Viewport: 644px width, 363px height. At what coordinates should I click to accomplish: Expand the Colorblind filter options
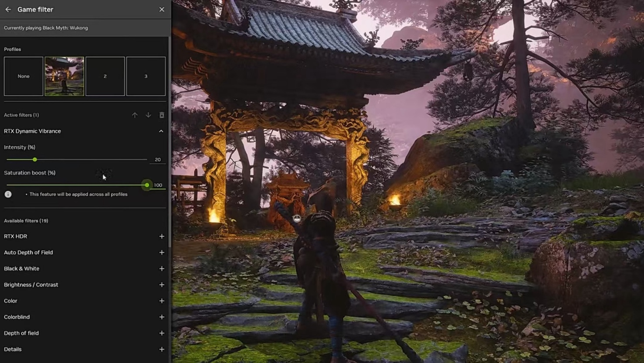pyautogui.click(x=161, y=317)
